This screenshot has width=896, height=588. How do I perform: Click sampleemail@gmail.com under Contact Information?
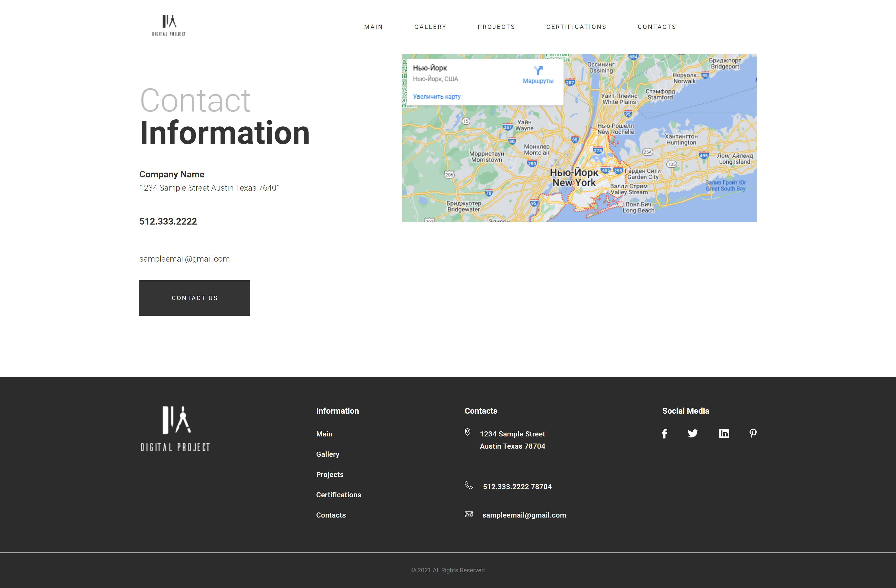(184, 259)
